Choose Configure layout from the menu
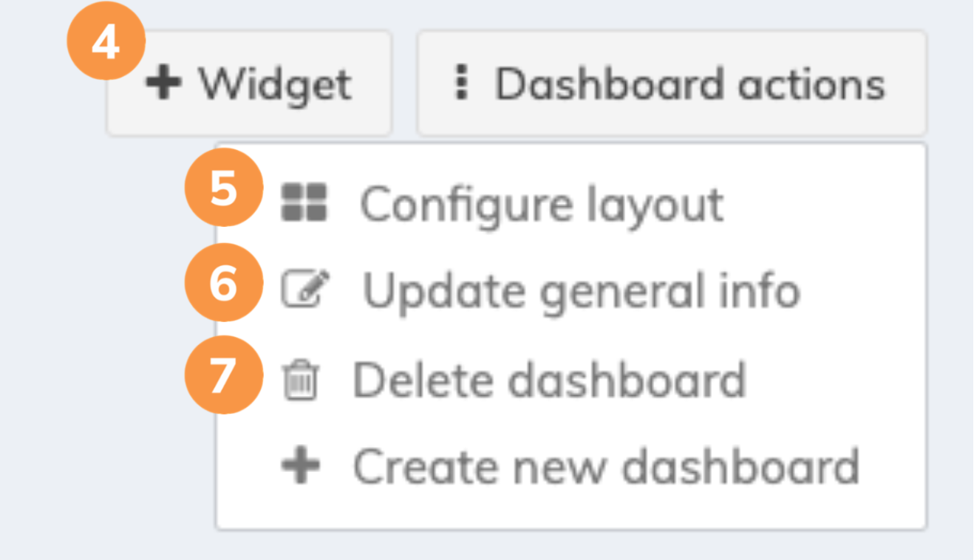Screen dimensions: 974x560 [541, 204]
